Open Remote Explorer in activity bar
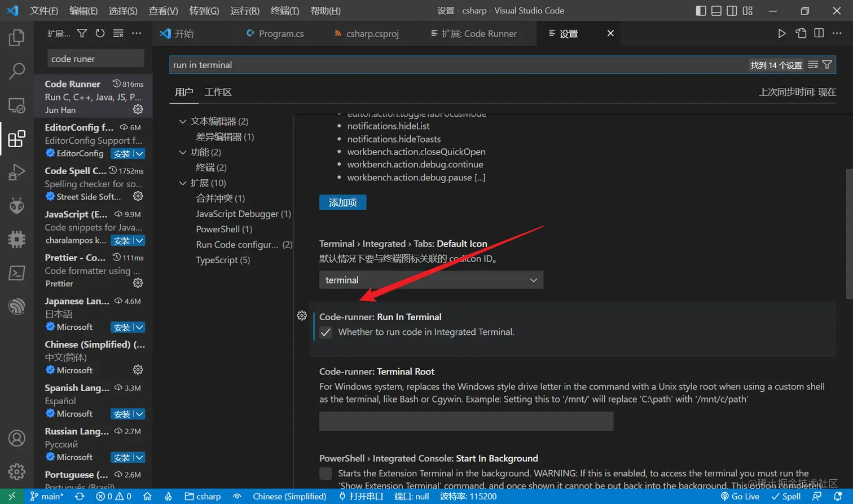Viewport: 853px width, 504px height. 16,105
